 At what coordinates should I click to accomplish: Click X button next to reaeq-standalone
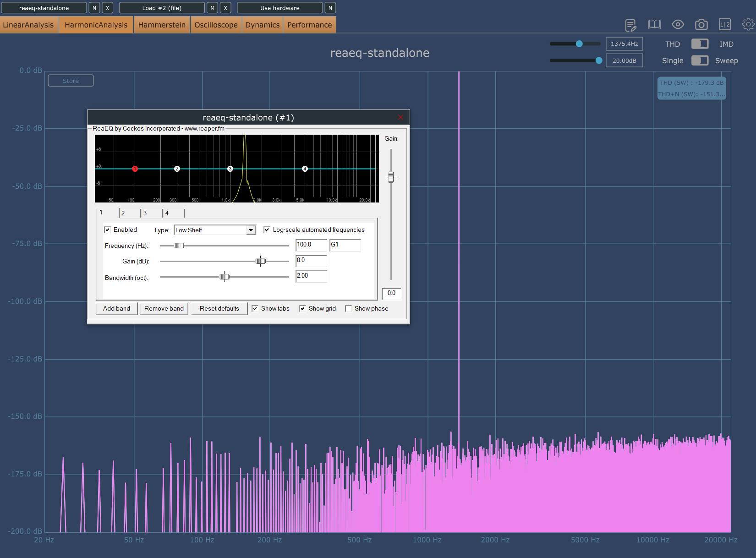click(108, 8)
